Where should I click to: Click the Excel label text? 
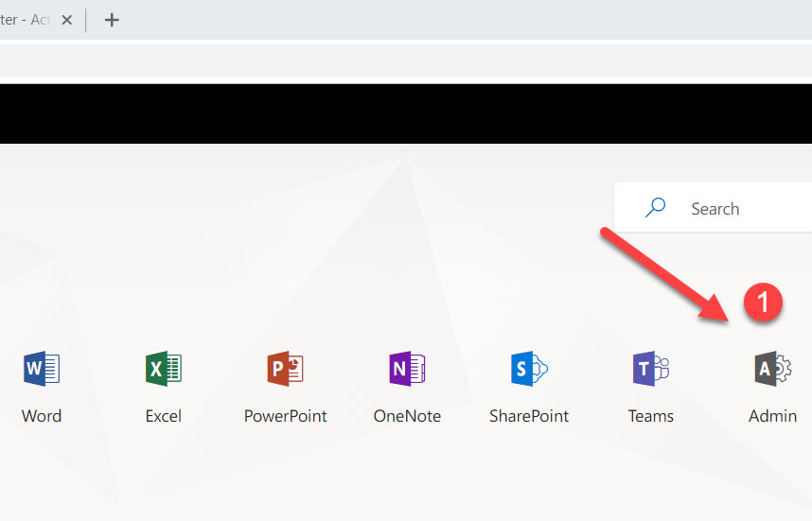click(164, 416)
